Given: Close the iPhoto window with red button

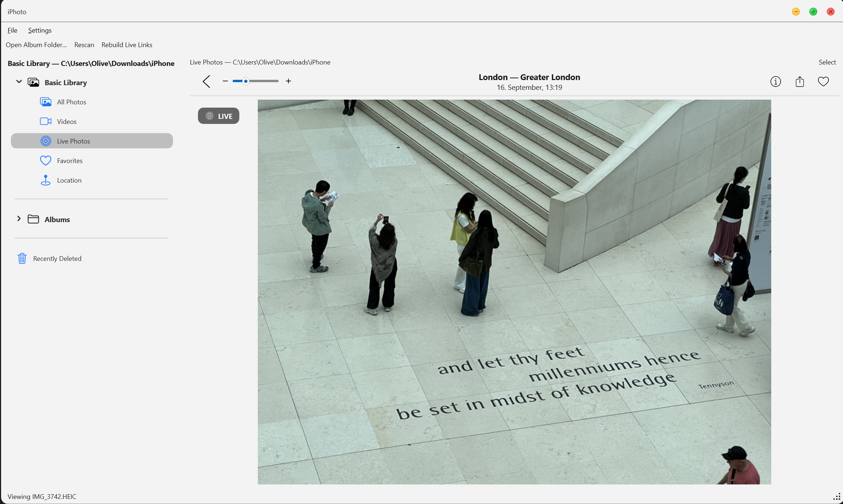Looking at the screenshot, I should click(831, 12).
